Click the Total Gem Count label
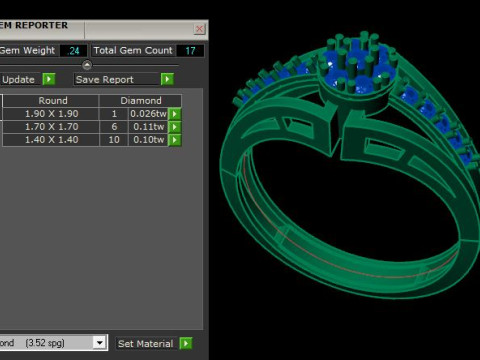This screenshot has width=480, height=360. point(133,50)
